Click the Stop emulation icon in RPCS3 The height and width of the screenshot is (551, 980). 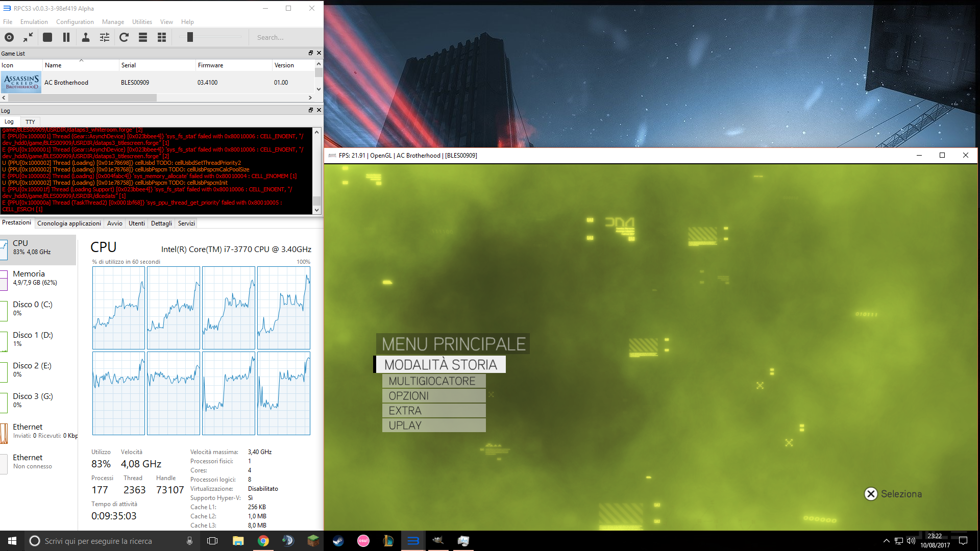[x=47, y=37]
